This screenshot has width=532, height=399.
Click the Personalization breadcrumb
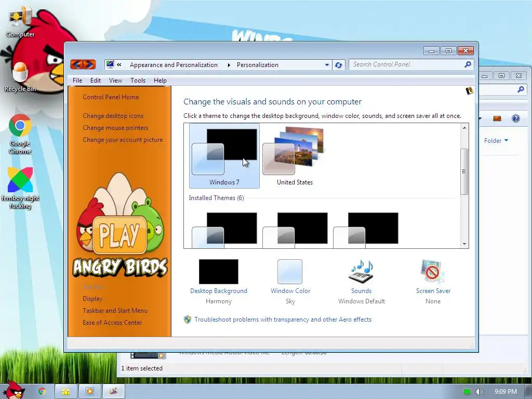258,65
